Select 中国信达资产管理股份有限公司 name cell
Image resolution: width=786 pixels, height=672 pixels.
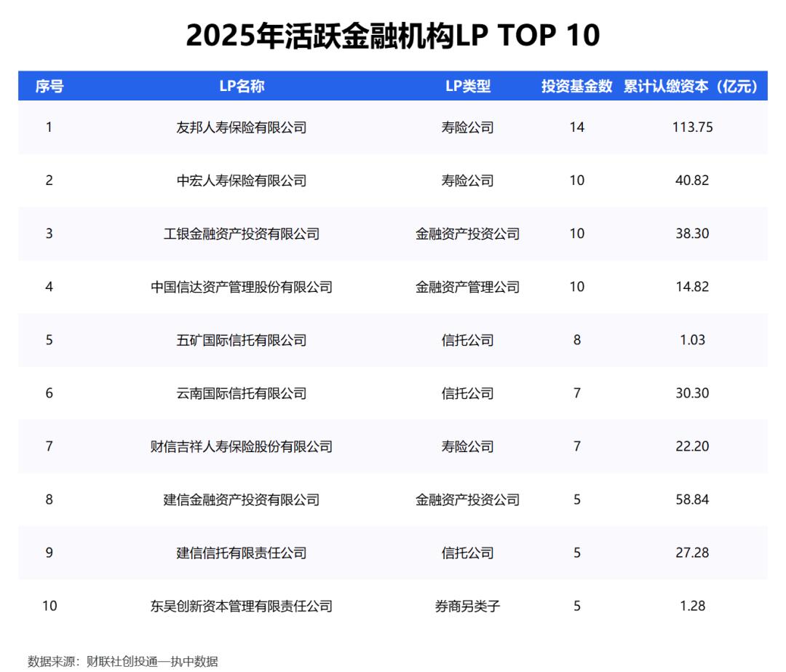point(242,287)
